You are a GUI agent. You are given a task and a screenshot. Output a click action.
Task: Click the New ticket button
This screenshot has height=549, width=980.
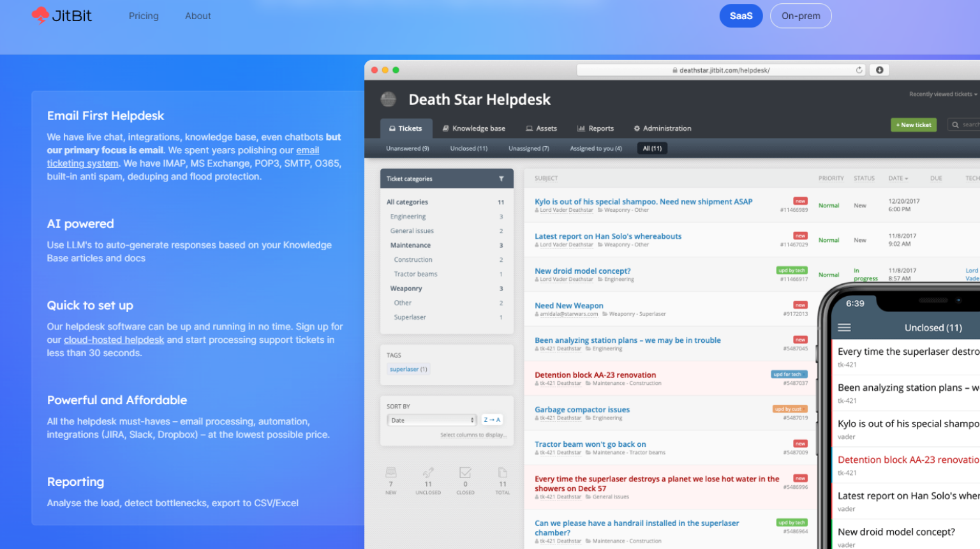913,125
